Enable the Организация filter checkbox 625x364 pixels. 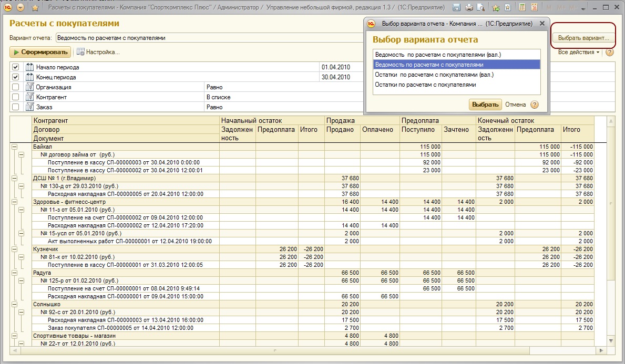15,87
